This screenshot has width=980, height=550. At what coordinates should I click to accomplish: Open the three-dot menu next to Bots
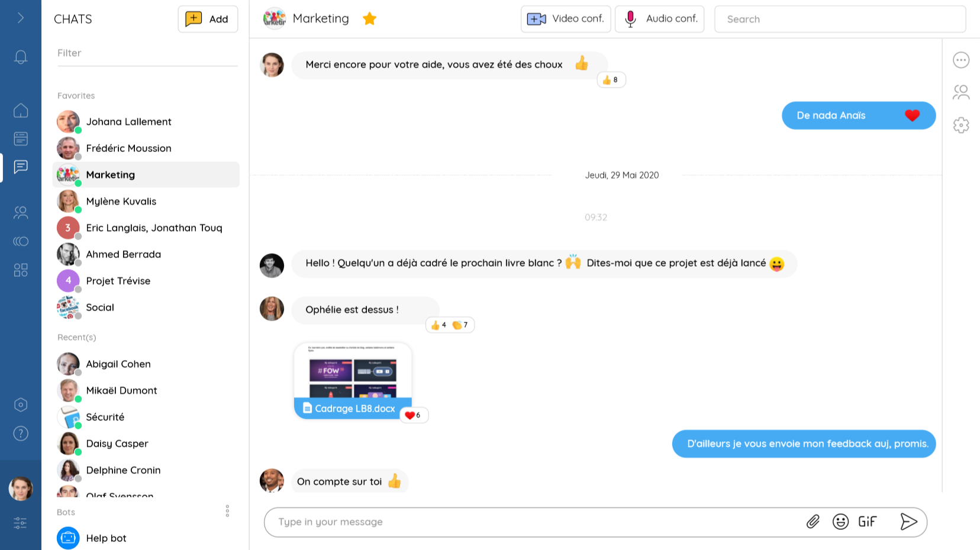228,511
